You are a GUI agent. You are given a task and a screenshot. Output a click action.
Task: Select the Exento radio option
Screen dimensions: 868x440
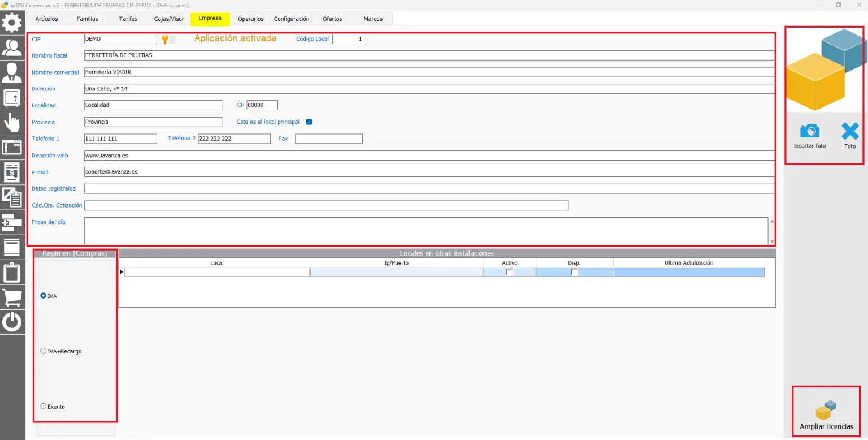pos(44,407)
